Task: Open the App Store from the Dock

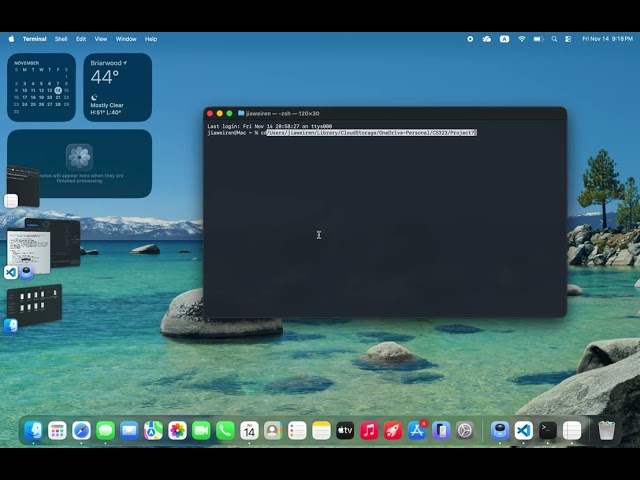Action: (417, 430)
